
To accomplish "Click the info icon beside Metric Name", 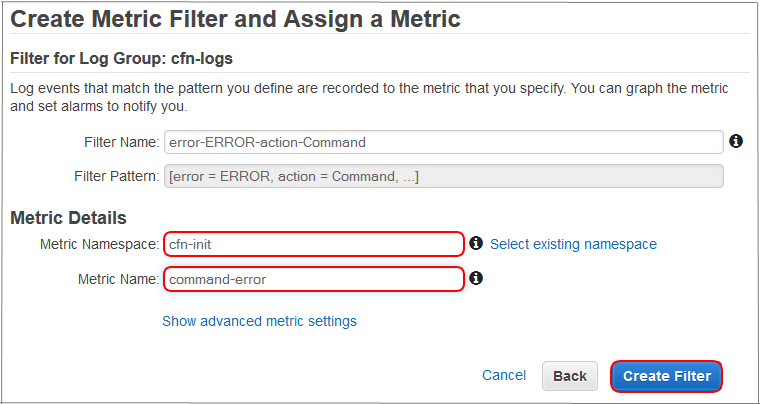I will (x=476, y=278).
